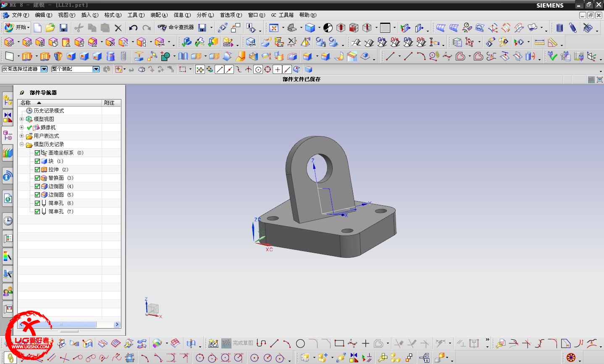The height and width of the screenshot is (364, 604).
Task: Open the Roles people icon in sidebar
Action: [8, 291]
